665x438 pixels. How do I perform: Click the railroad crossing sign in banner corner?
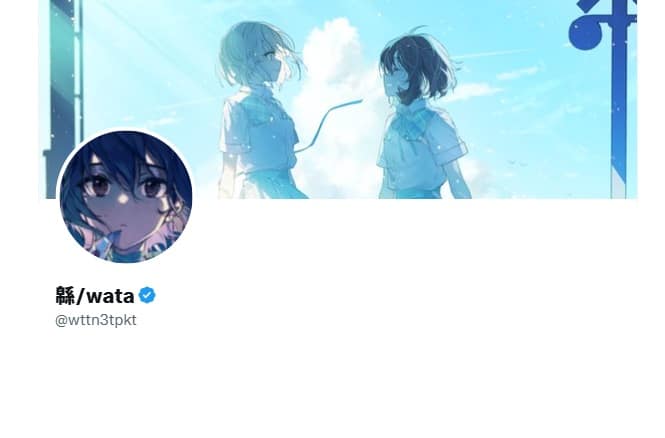[x=602, y=23]
